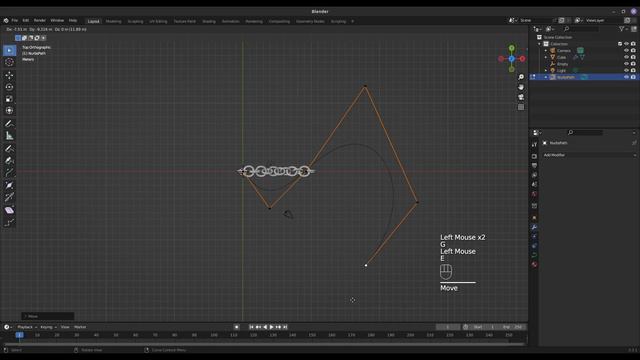The height and width of the screenshot is (360, 640).
Task: Open Modifiers wrench properties tab
Action: [x=534, y=227]
